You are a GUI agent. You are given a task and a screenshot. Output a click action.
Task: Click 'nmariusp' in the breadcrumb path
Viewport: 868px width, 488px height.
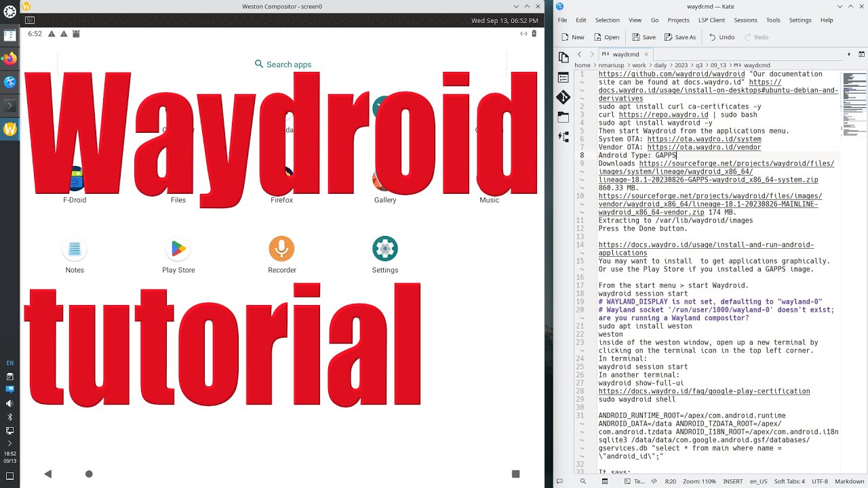pos(611,66)
